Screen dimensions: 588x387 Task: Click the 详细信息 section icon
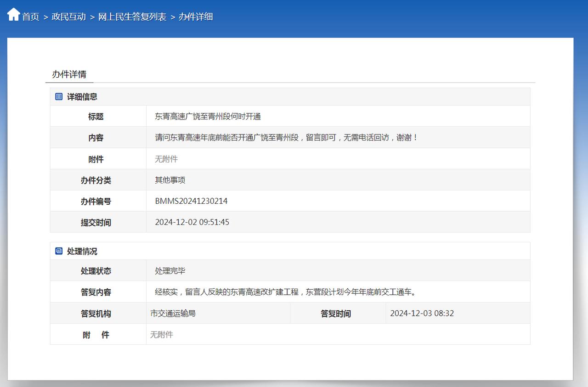(59, 96)
